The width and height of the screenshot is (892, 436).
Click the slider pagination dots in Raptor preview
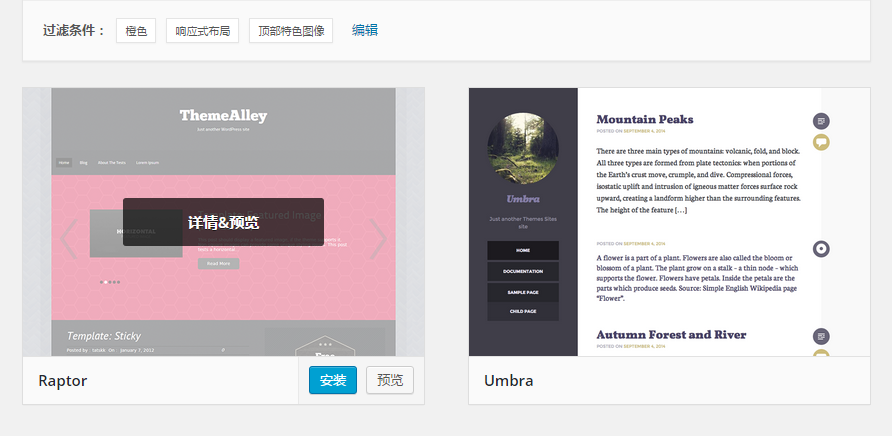pyautogui.click(x=110, y=282)
